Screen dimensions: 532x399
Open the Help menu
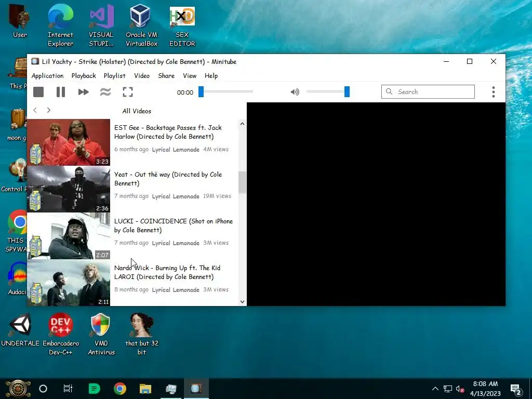click(x=211, y=76)
